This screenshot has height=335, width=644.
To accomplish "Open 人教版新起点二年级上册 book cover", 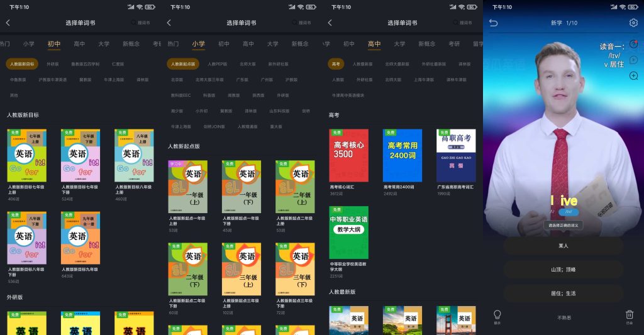I will [296, 187].
